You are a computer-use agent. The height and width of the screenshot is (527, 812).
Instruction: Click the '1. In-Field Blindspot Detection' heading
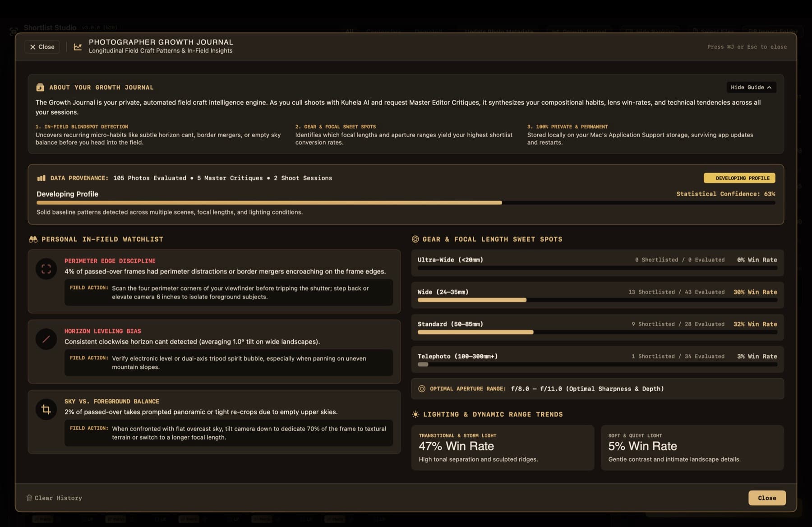pos(82,127)
